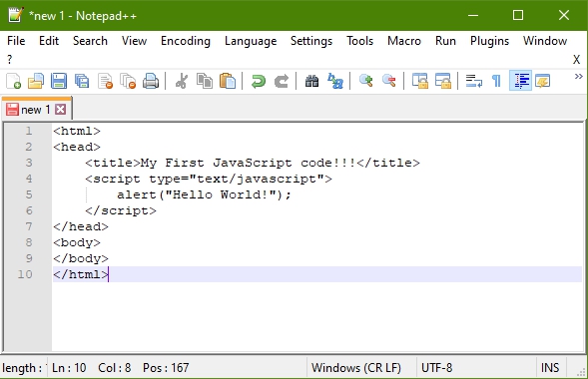Open the Tools menu
The width and height of the screenshot is (588, 379).
(x=360, y=41)
